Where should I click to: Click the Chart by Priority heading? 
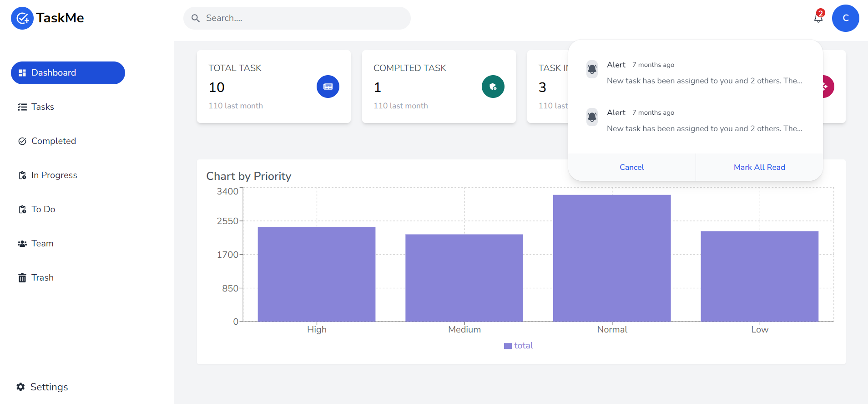click(x=249, y=176)
